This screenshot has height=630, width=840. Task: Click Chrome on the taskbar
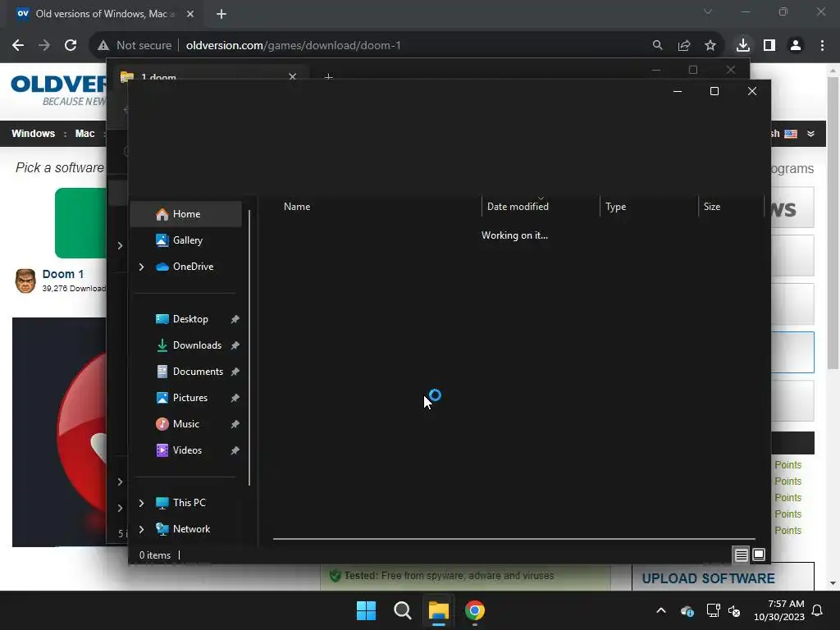(475, 610)
